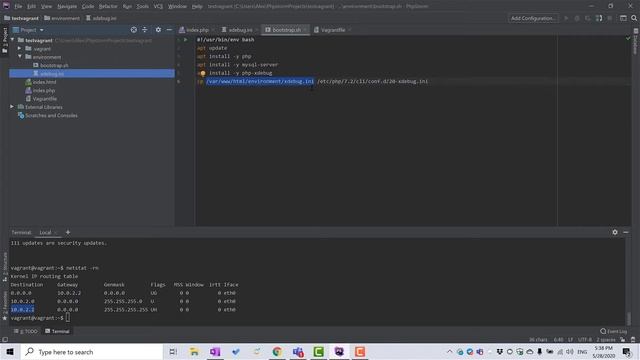Switch to Vagrantfile editor tab
The width and height of the screenshot is (640, 360).
pos(332,30)
